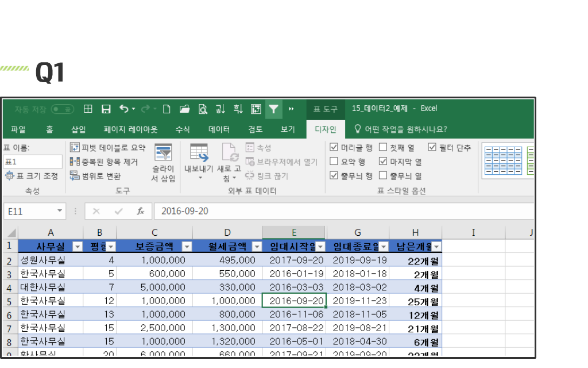Click the formula bar showing 2016-09-20

tap(345, 211)
